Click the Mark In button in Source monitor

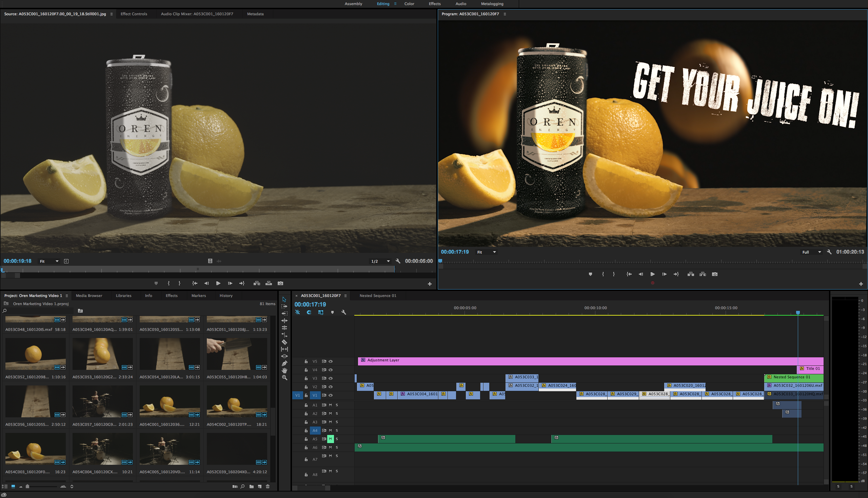(169, 283)
